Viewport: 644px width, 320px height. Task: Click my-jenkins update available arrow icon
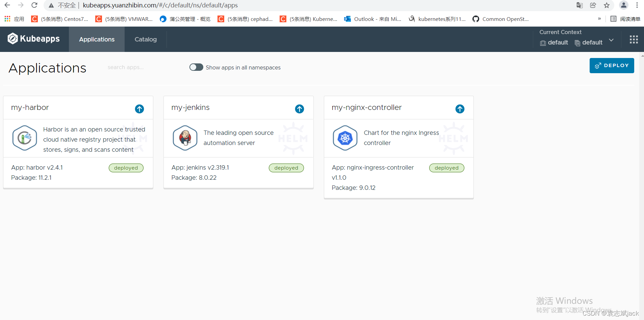click(x=300, y=109)
